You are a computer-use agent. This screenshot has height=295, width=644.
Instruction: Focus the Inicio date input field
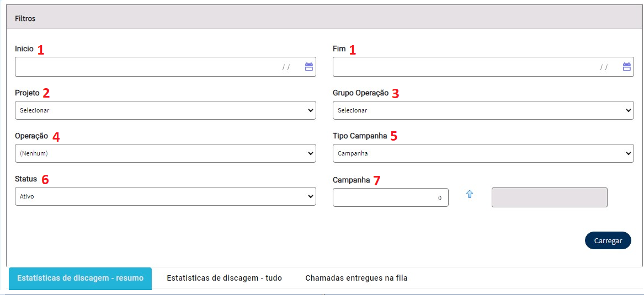pos(166,67)
